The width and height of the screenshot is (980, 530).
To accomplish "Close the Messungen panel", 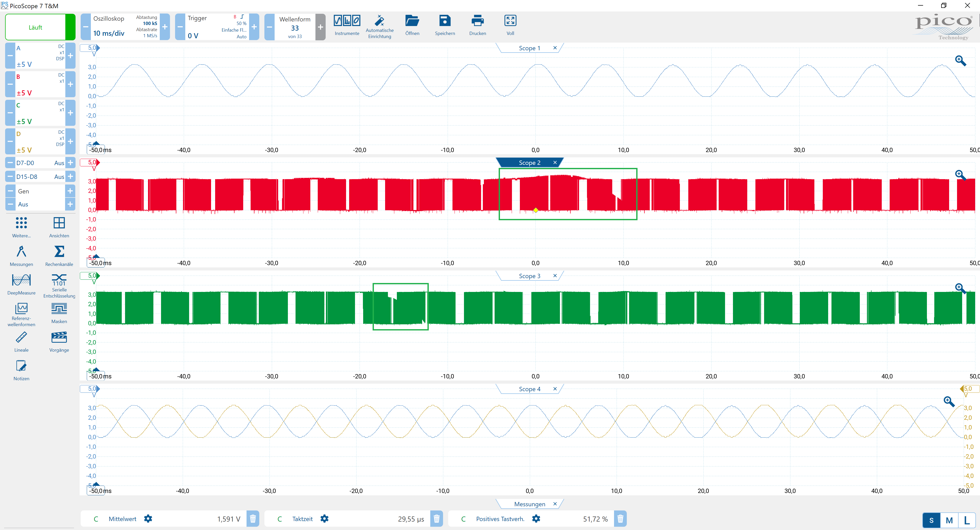I will coord(555,503).
